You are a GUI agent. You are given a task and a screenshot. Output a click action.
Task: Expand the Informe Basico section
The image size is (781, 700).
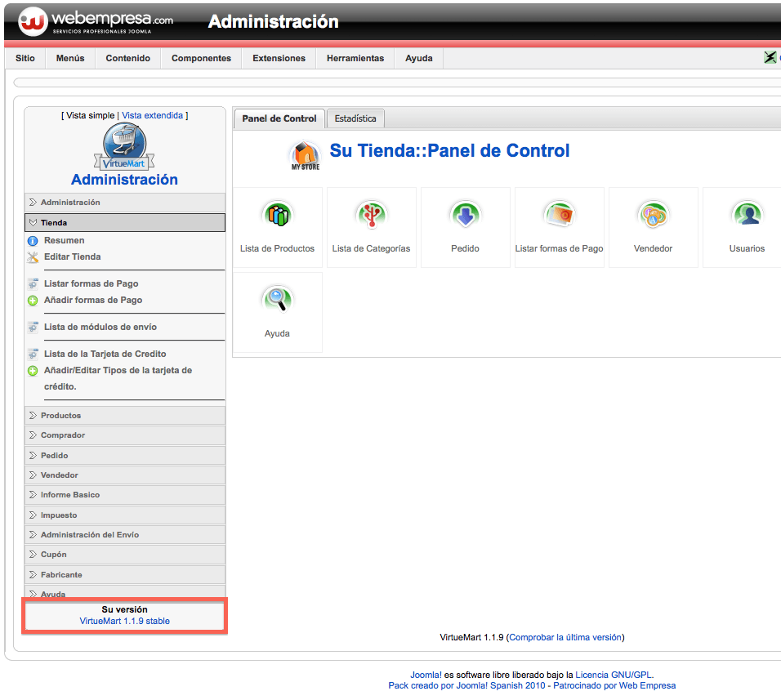point(124,495)
